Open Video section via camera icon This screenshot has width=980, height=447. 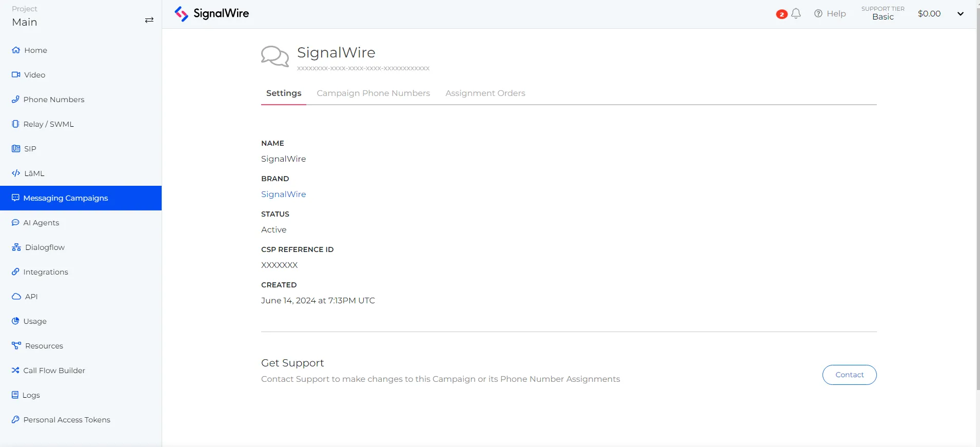[x=16, y=75]
